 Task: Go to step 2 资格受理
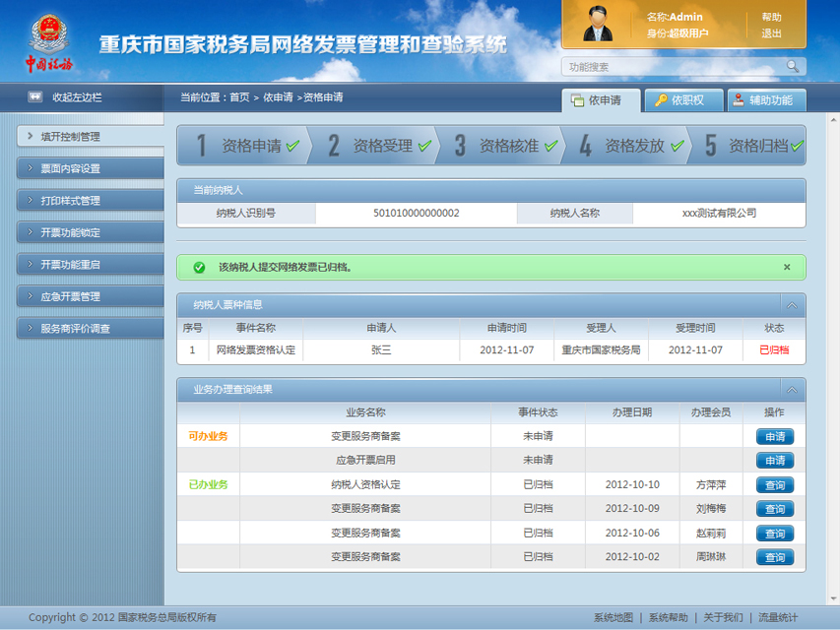click(x=375, y=145)
